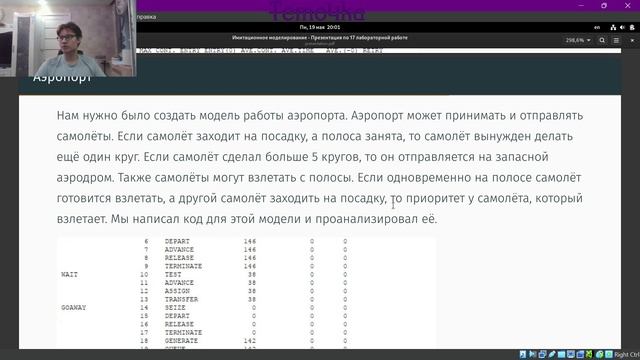This screenshot has width=640, height=360.
Task: Click 'проанализировал' in the last text line
Action: coord(367,219)
